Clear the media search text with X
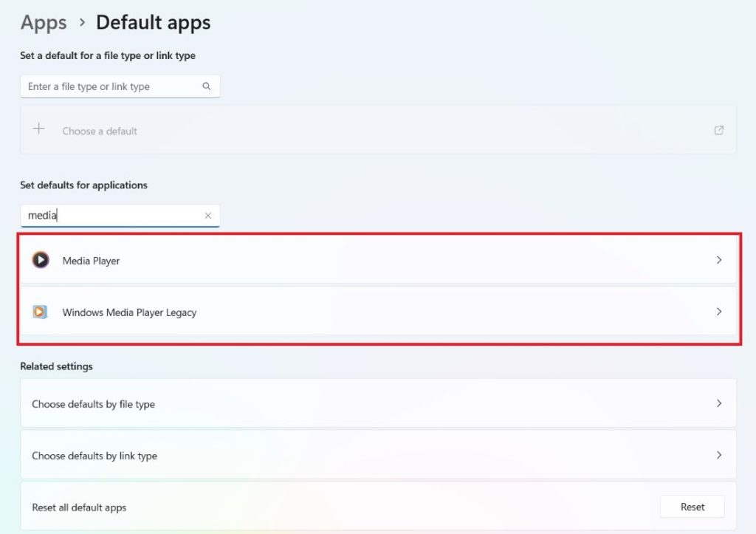Viewport: 756px width, 534px height. coord(207,216)
